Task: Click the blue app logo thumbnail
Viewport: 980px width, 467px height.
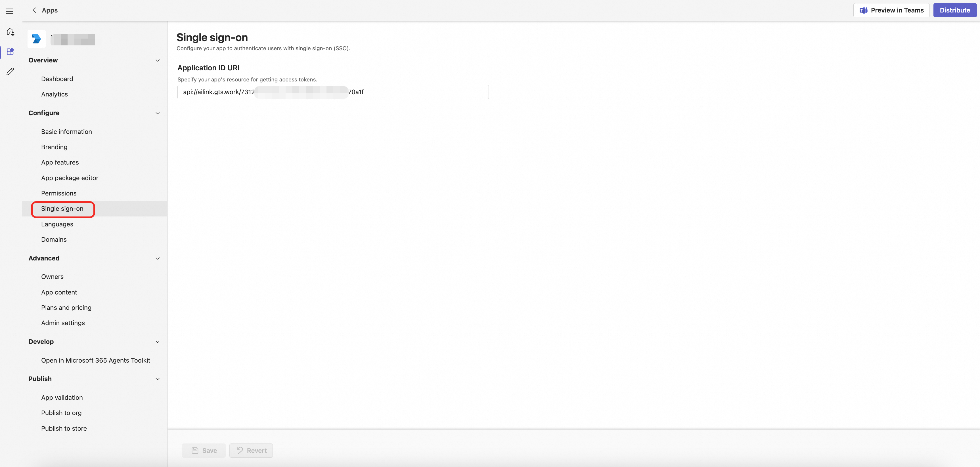Action: [37, 39]
